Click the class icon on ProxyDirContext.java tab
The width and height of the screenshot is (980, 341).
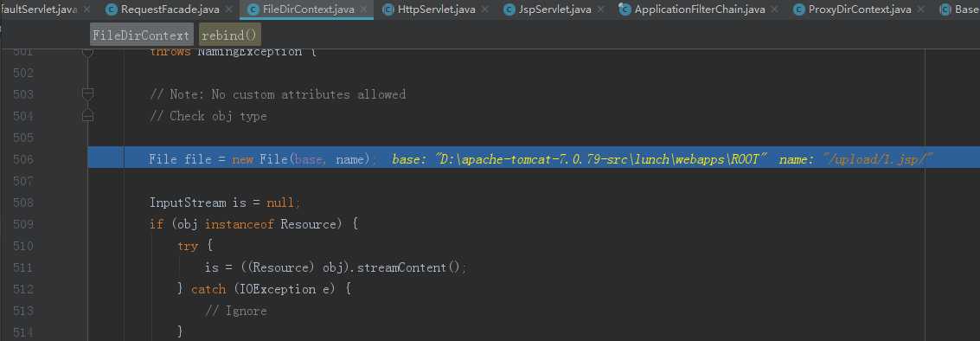pos(798,10)
